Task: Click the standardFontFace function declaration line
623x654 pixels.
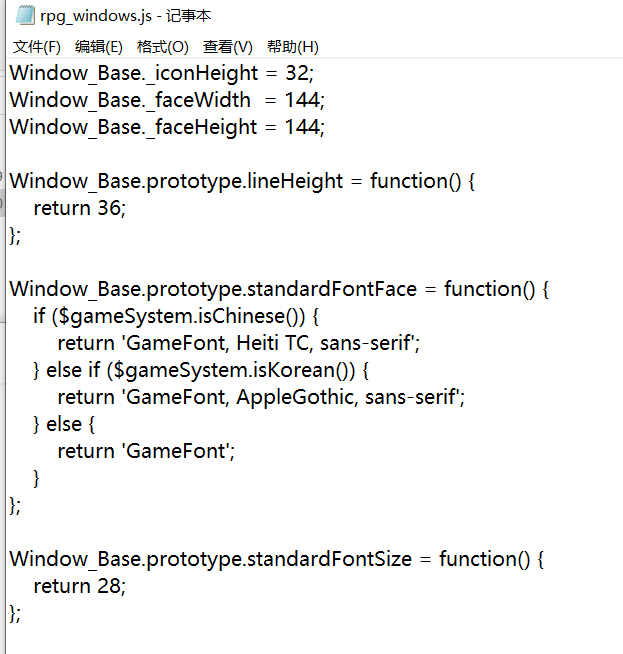Action: 279,289
